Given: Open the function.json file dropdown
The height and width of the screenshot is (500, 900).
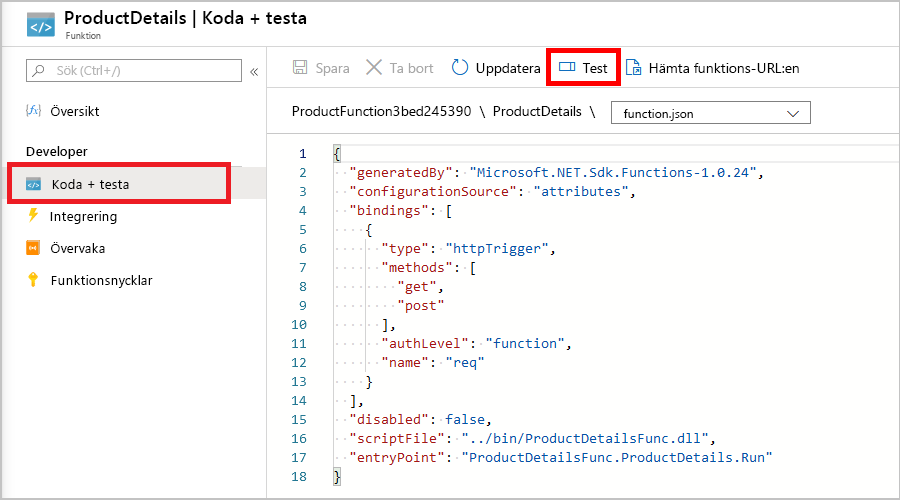Looking at the screenshot, I should coord(711,113).
